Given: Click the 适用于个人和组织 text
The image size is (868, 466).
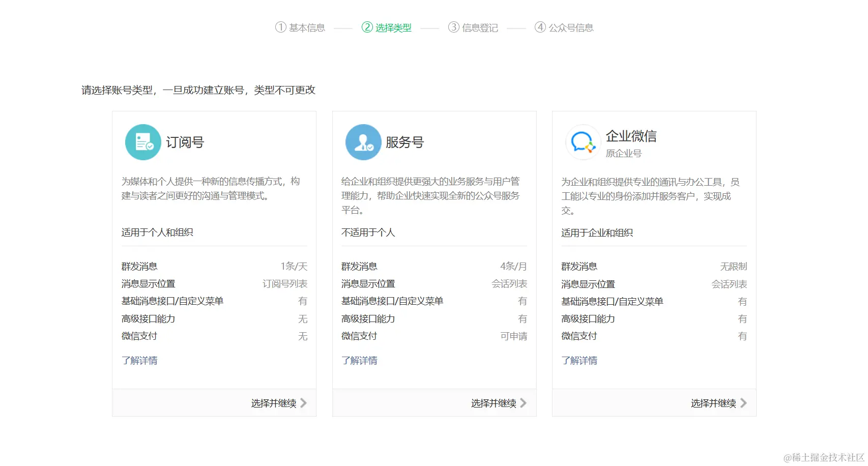Looking at the screenshot, I should (x=157, y=232).
